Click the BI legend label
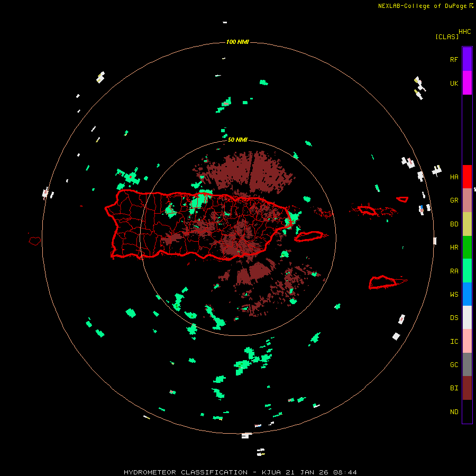Screen dimensions: 476x476 (454, 388)
